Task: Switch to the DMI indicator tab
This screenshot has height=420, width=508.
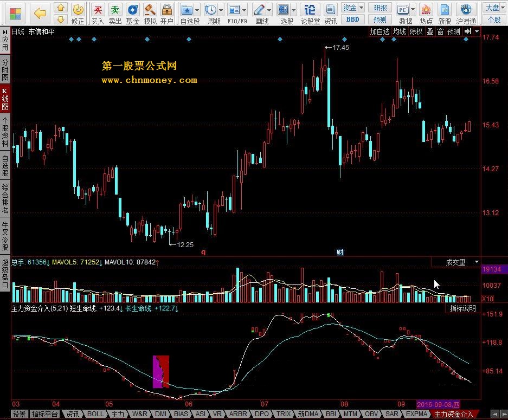Action: [x=160, y=414]
